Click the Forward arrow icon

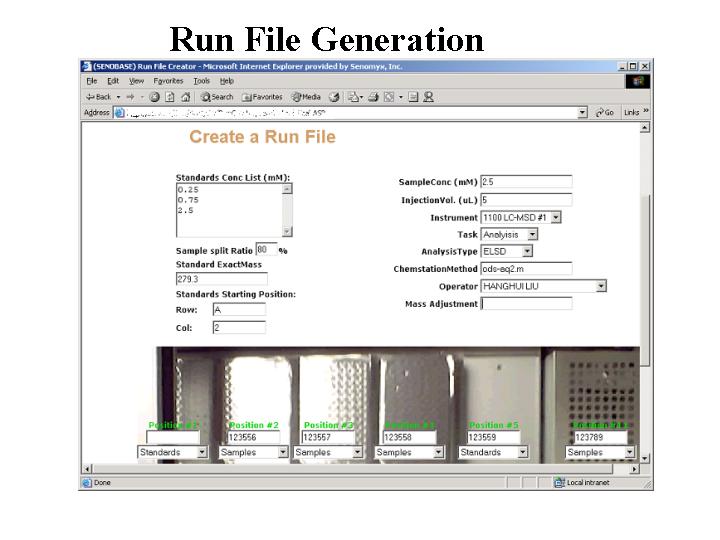click(130, 97)
